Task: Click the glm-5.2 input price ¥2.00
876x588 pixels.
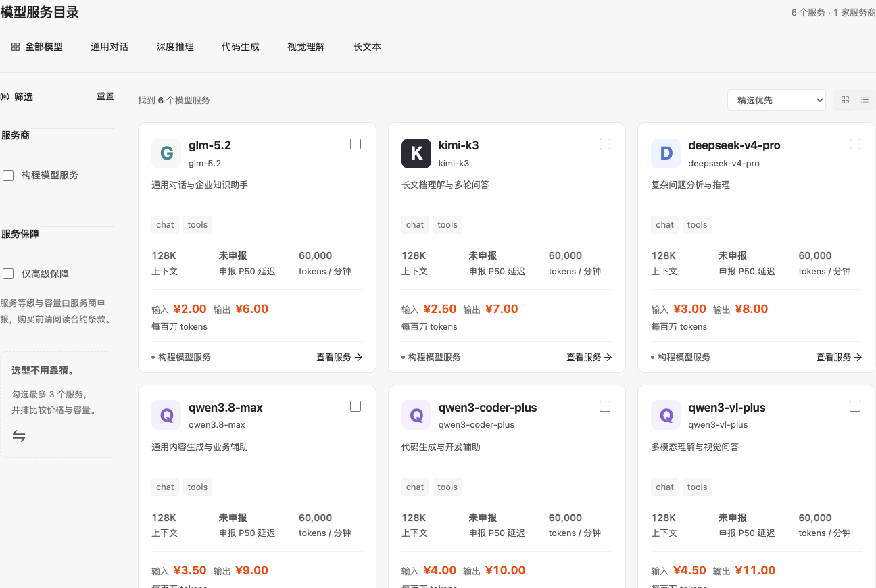Action: pos(190,309)
